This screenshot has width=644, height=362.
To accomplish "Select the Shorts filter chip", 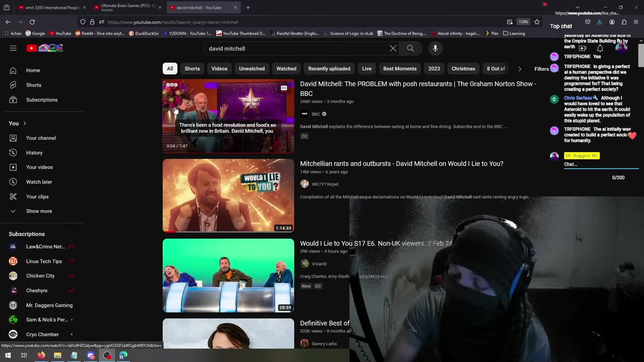I will (192, 68).
